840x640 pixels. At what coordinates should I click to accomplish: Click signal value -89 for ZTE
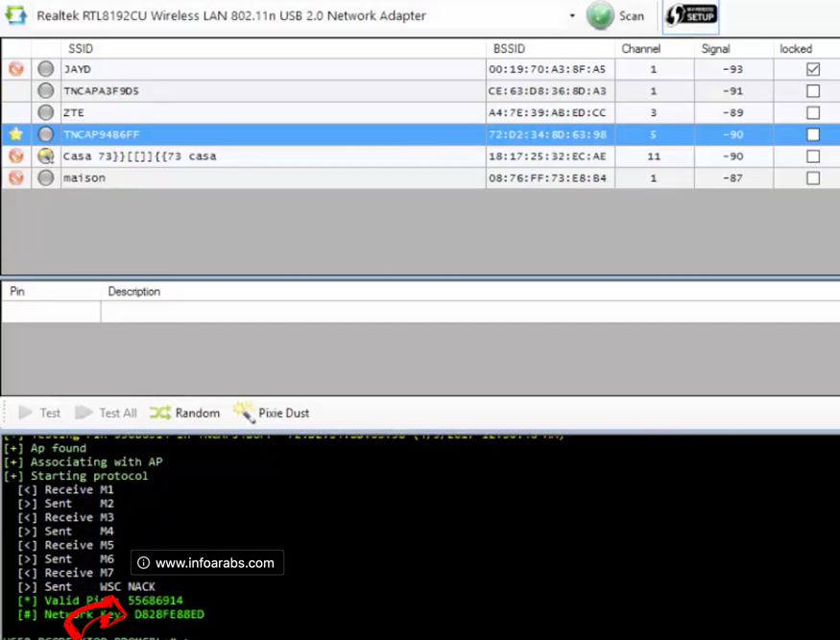pyautogui.click(x=732, y=112)
